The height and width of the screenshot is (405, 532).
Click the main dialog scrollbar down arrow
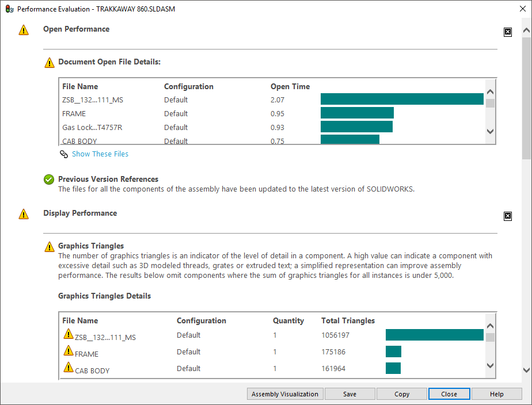527,370
